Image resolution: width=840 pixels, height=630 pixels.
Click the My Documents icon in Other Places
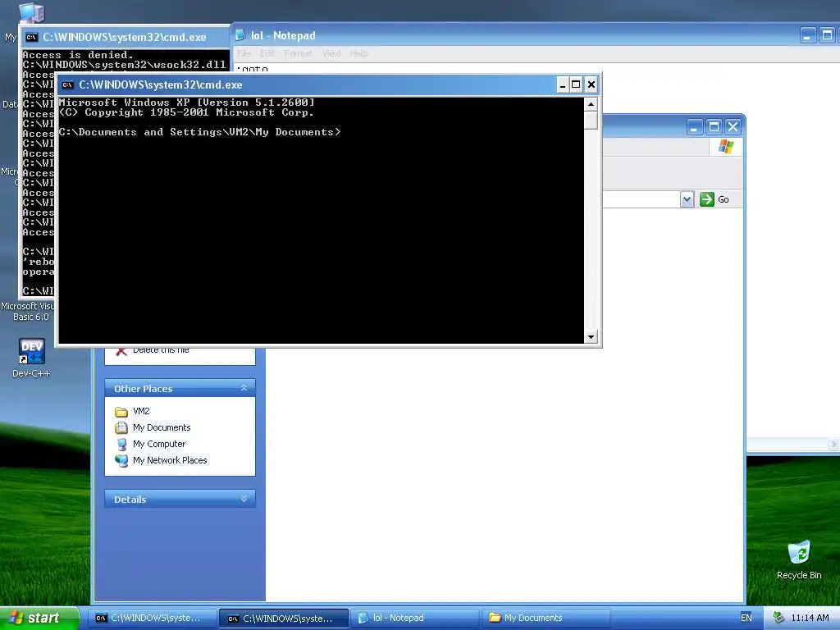pyautogui.click(x=121, y=427)
